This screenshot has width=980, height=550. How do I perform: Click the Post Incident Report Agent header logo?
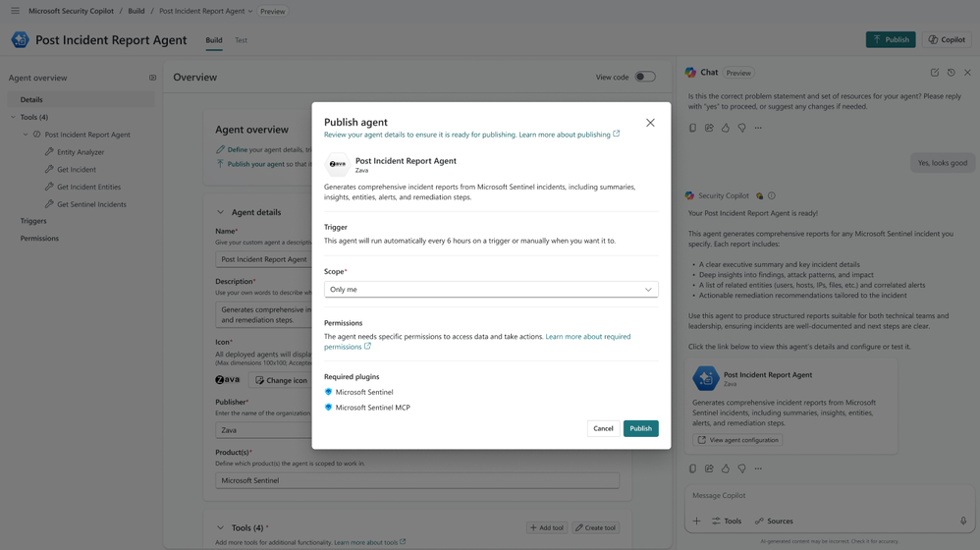pos(20,39)
